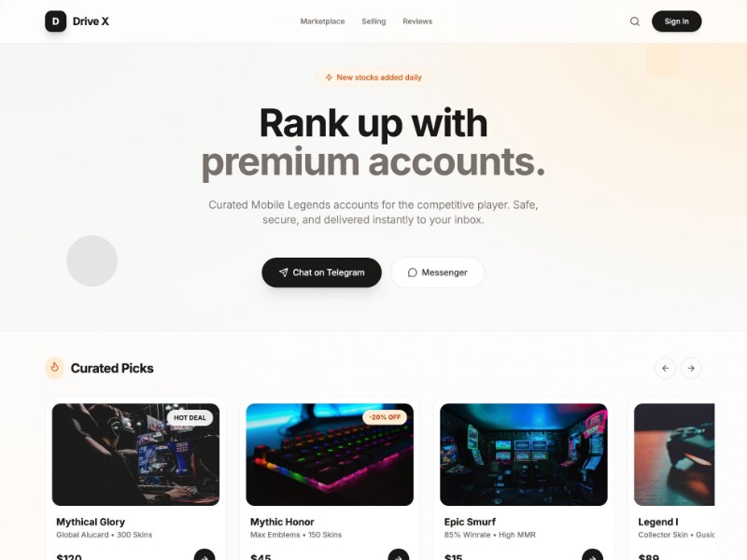Open the Epic Smurf arcade thumbnail
This screenshot has width=747, height=560.
[x=524, y=455]
